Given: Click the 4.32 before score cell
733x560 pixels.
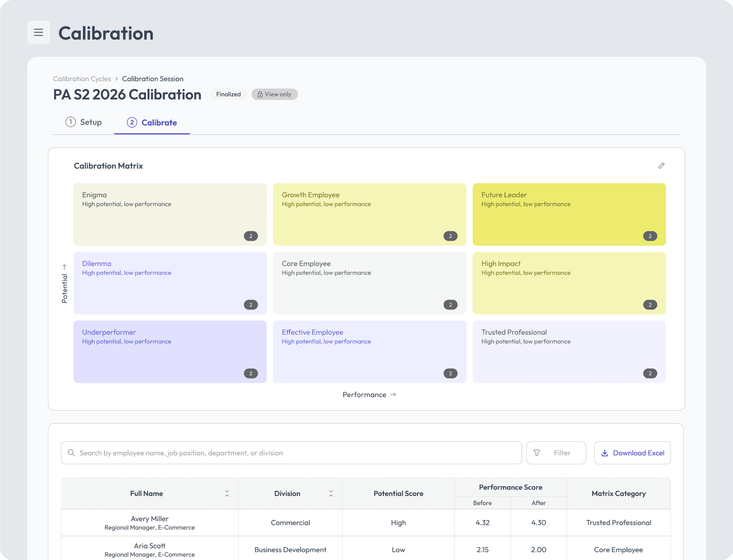Looking at the screenshot, I should [483, 523].
